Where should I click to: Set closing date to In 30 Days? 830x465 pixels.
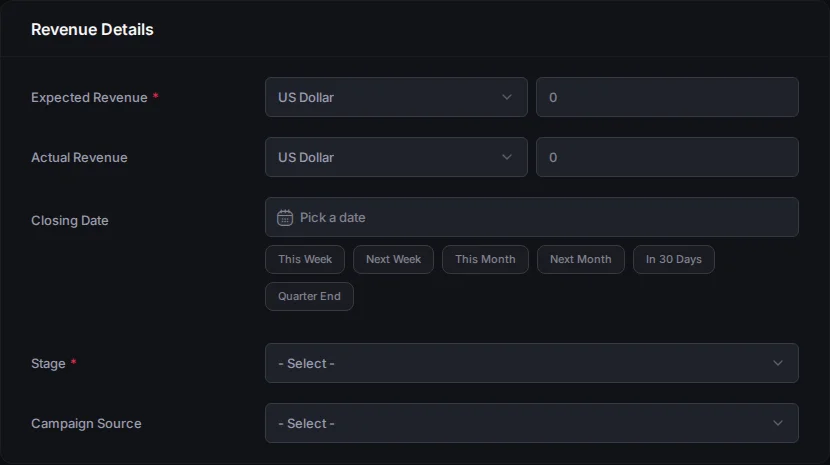coord(673,260)
